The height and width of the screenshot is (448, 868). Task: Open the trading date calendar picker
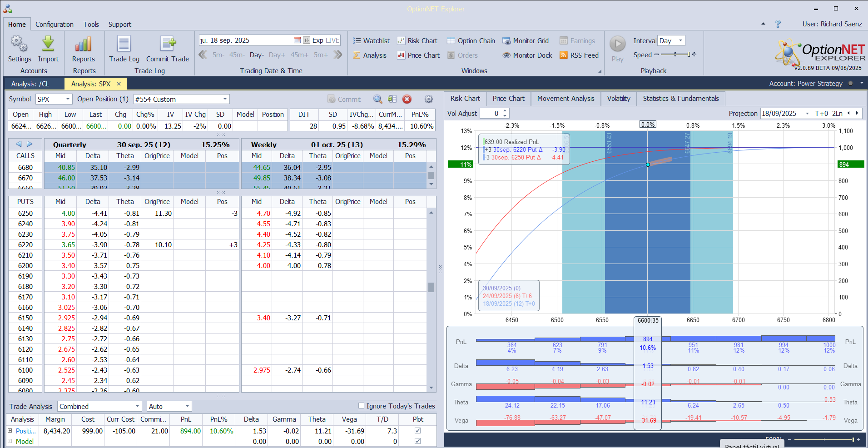click(x=297, y=40)
